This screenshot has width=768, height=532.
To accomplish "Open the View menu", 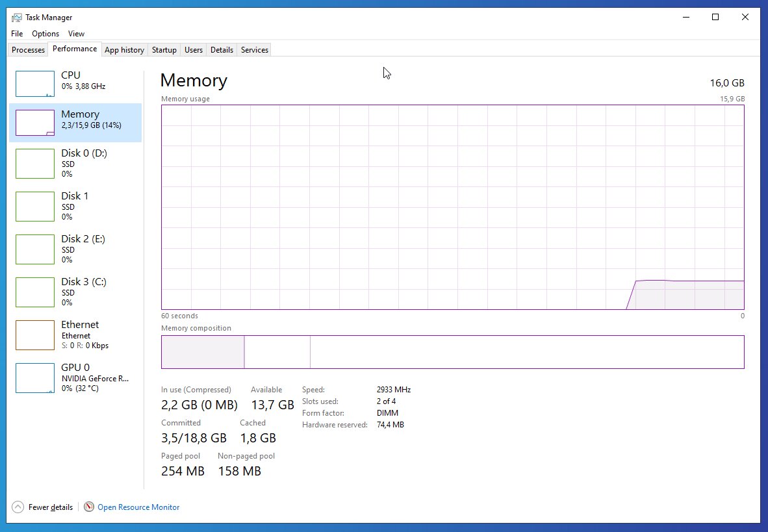I will tap(76, 33).
